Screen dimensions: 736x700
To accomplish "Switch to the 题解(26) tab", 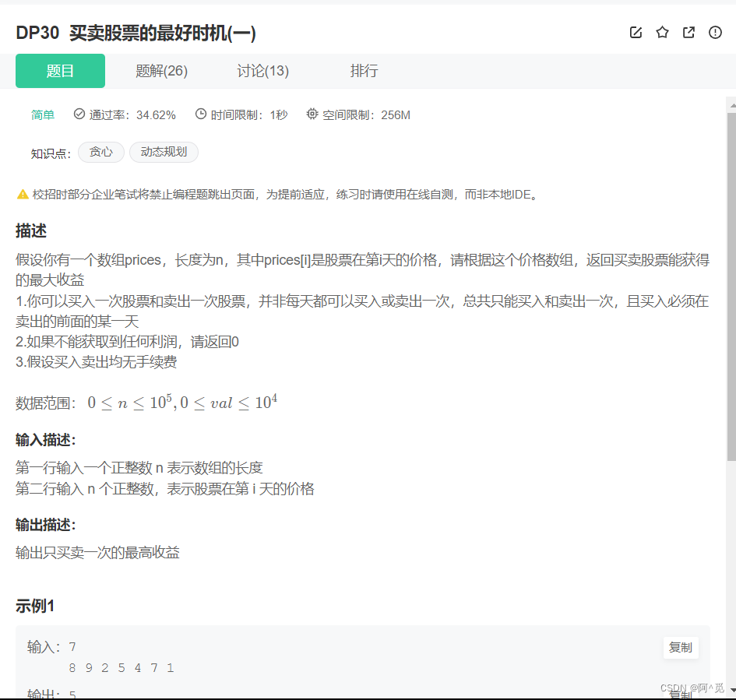I will pos(161,71).
